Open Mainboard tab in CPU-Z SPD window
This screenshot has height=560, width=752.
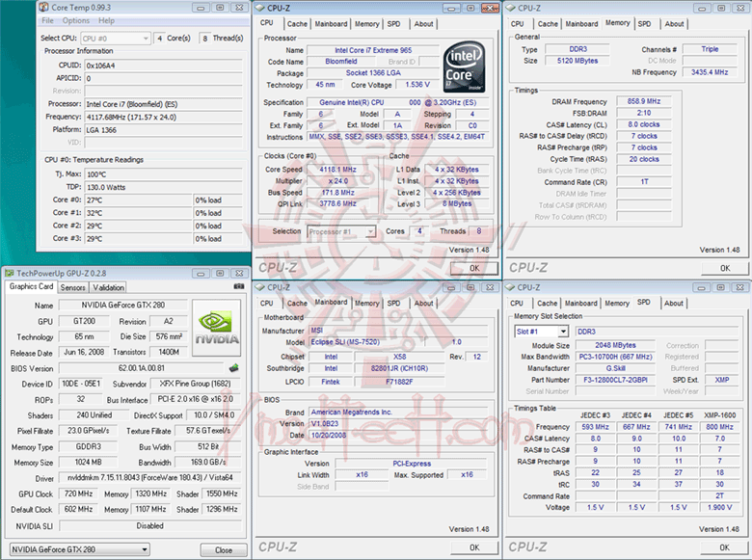point(580,304)
